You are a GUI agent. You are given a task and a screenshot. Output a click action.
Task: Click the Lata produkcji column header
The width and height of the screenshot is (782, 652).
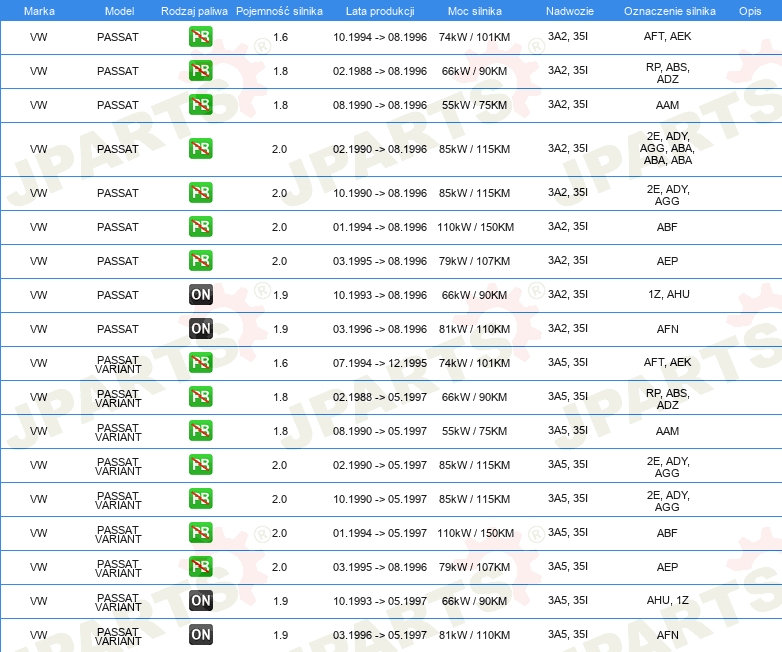(380, 11)
